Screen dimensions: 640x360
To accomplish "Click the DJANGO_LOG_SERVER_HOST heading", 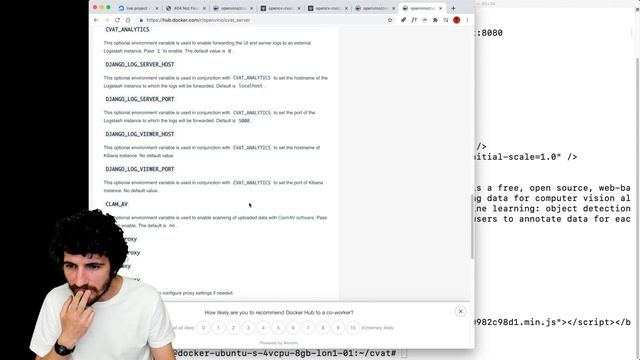I will (x=140, y=64).
